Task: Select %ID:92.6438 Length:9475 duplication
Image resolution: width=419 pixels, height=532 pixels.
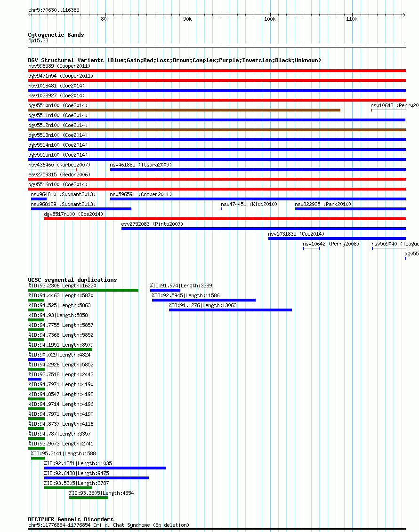Action: (x=97, y=478)
